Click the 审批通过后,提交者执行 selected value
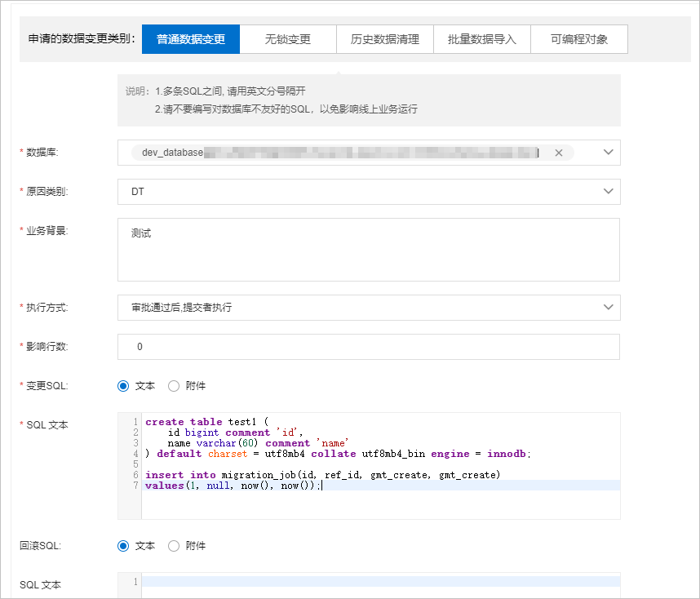Image resolution: width=700 pixels, height=599 pixels. coord(181,308)
